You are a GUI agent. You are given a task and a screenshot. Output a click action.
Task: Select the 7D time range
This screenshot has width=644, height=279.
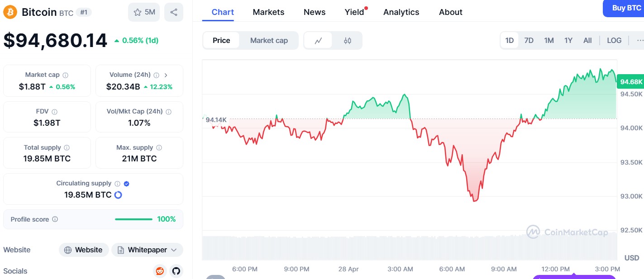click(529, 41)
